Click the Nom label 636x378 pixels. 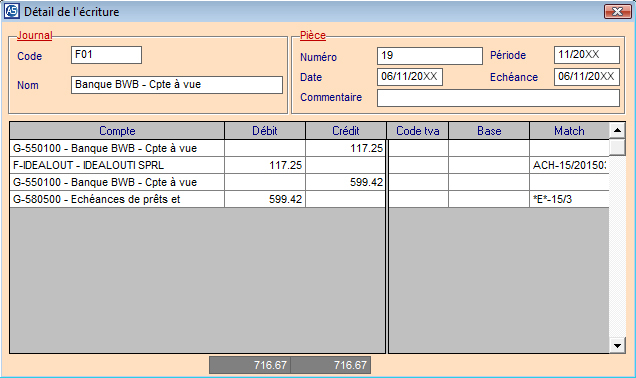pyautogui.click(x=28, y=85)
